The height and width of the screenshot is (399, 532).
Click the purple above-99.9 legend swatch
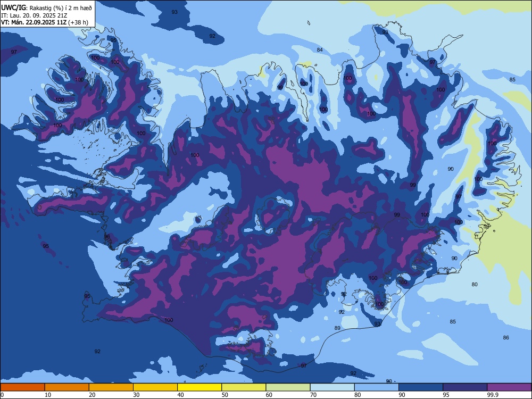click(x=509, y=387)
